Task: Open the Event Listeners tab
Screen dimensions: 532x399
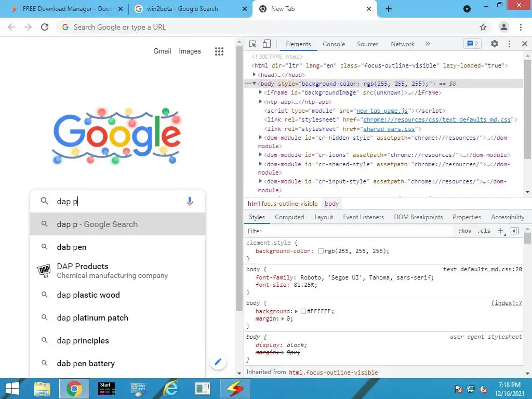Action: coord(363,217)
